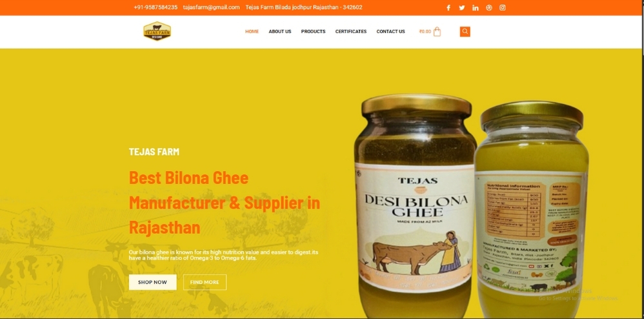Screen dimensions: 644x319
Task: Click the Tejas Farm logo
Action: [157, 31]
